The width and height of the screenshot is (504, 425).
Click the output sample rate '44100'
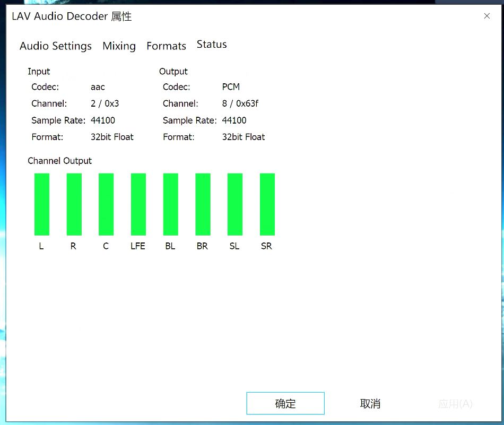234,120
